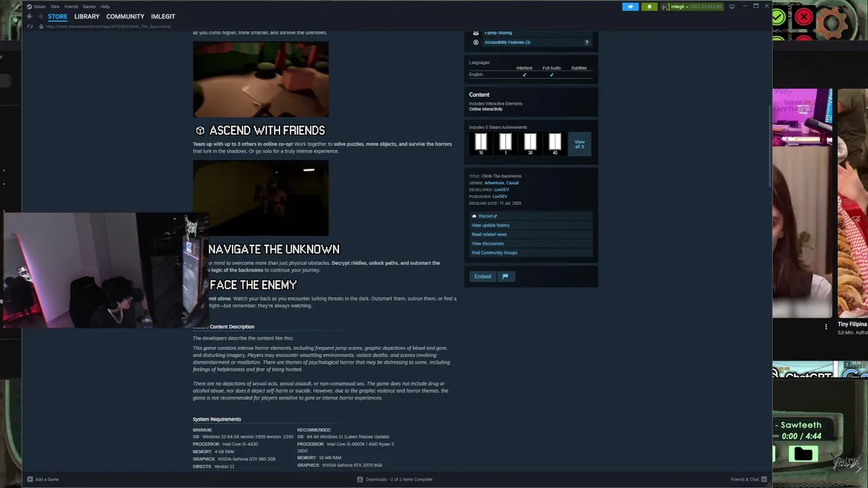Open the Games menu
Screen dimensions: 868x488
point(90,6)
